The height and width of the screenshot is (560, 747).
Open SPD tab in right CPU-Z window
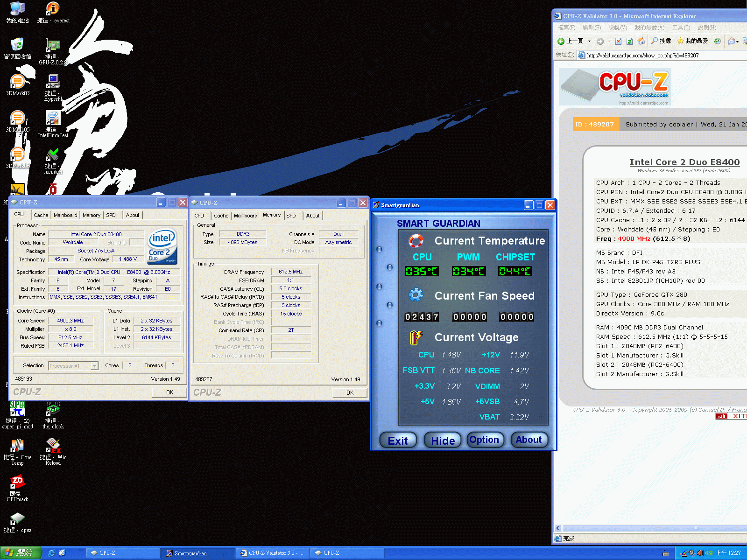(291, 216)
